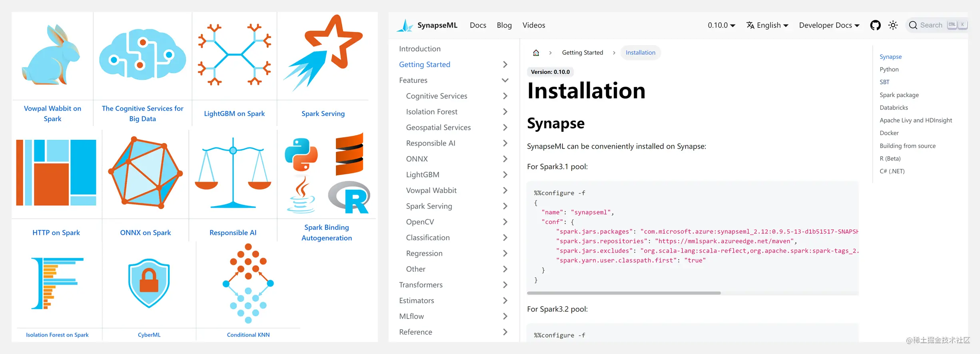Jump to SBT in table of contents
This screenshot has height=354, width=980.
[884, 82]
